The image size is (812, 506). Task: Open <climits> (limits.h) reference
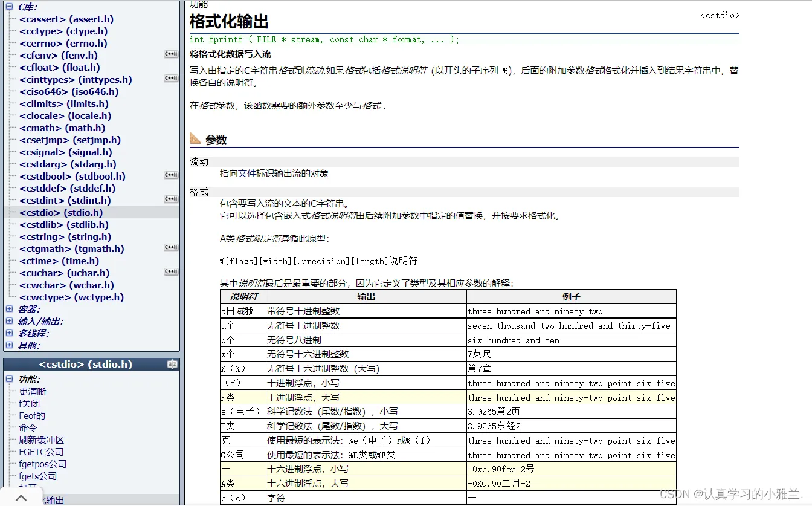point(65,104)
